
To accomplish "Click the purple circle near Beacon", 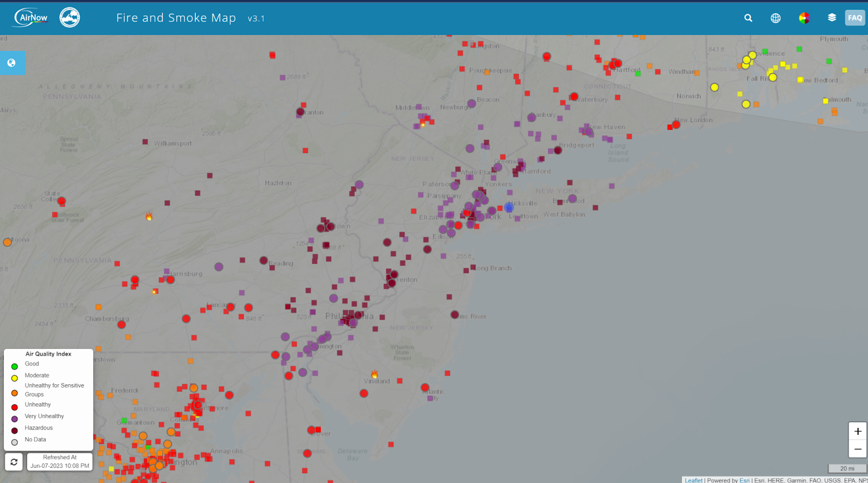I will (471, 103).
